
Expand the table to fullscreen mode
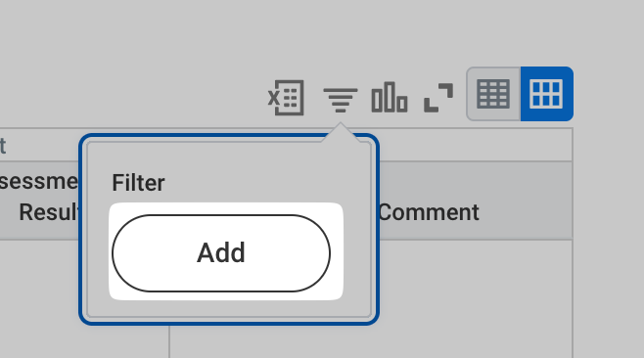click(x=438, y=98)
